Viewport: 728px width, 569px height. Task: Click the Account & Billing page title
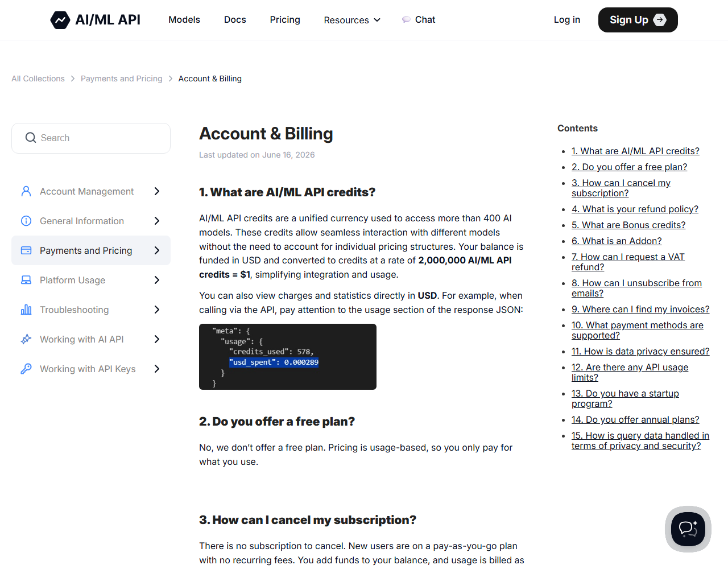(266, 134)
